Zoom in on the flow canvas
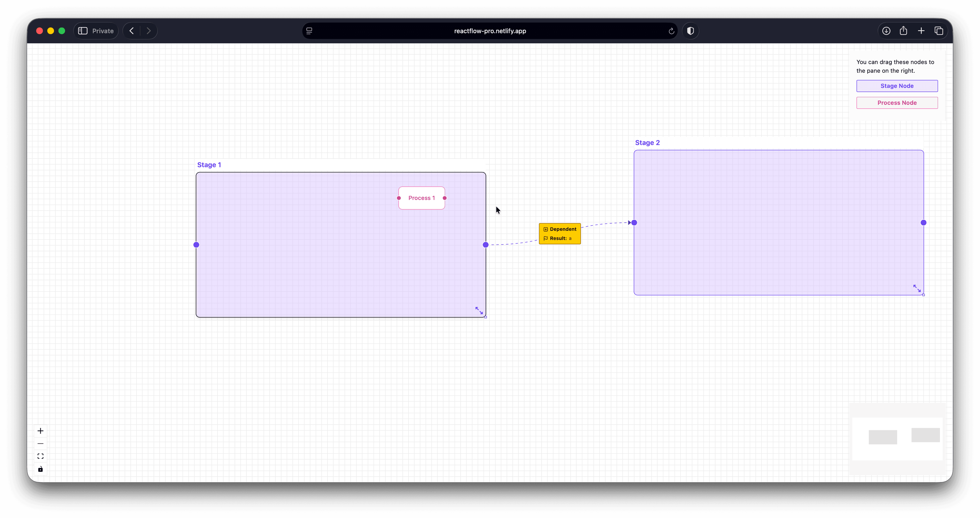Image resolution: width=980 pixels, height=518 pixels. click(x=40, y=431)
